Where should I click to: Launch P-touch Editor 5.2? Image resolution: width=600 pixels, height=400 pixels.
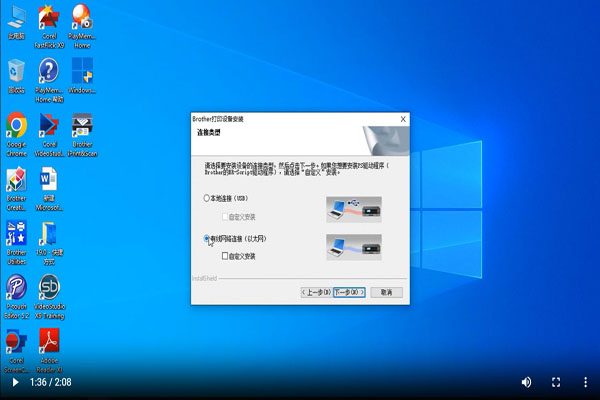point(16,297)
